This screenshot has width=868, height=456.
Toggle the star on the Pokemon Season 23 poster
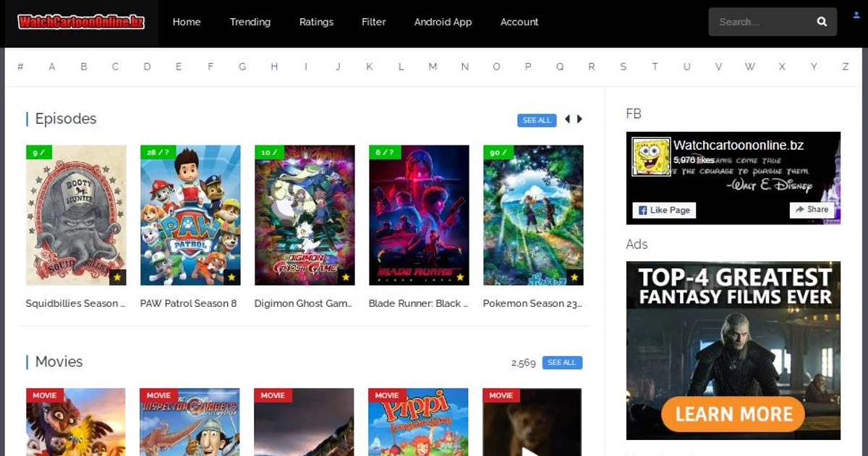(x=574, y=276)
